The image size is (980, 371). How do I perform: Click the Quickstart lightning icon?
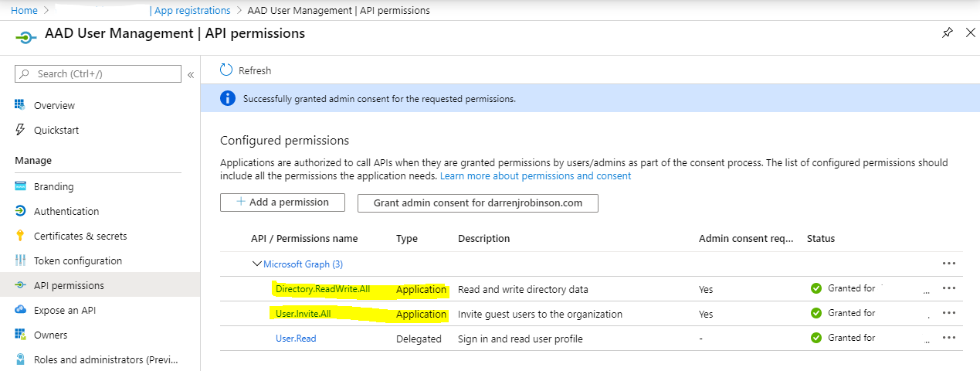(20, 130)
